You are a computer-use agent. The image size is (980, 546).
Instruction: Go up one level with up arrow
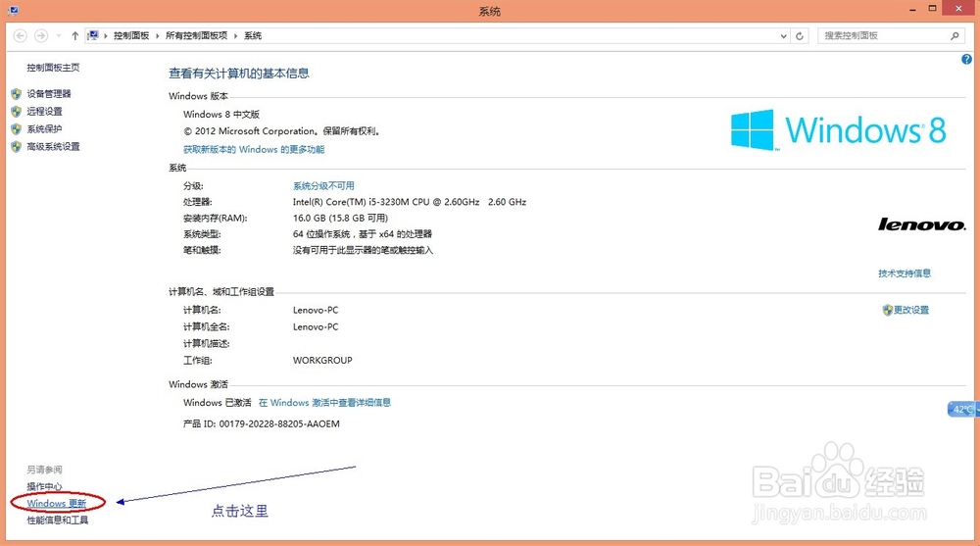click(x=75, y=35)
